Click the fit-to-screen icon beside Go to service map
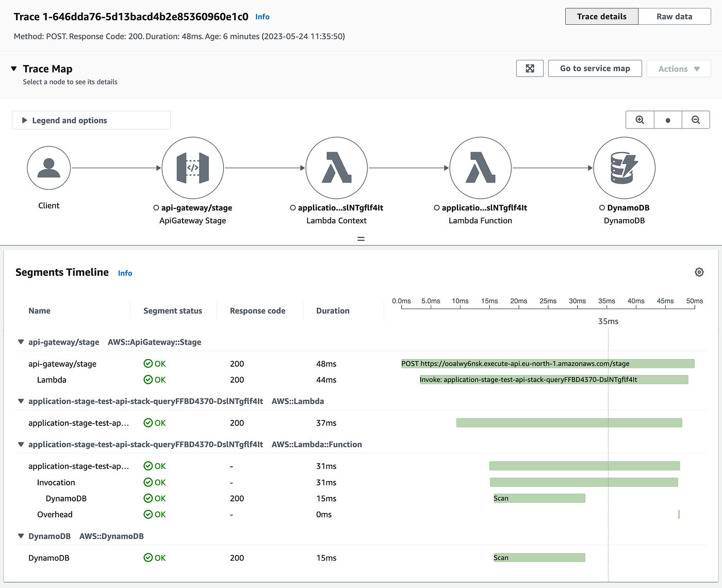Image resolution: width=722 pixels, height=588 pixels. (530, 69)
